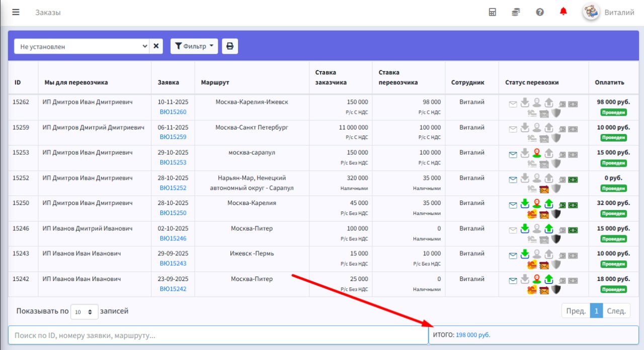Toggle green upload status for order 15242

549,279
